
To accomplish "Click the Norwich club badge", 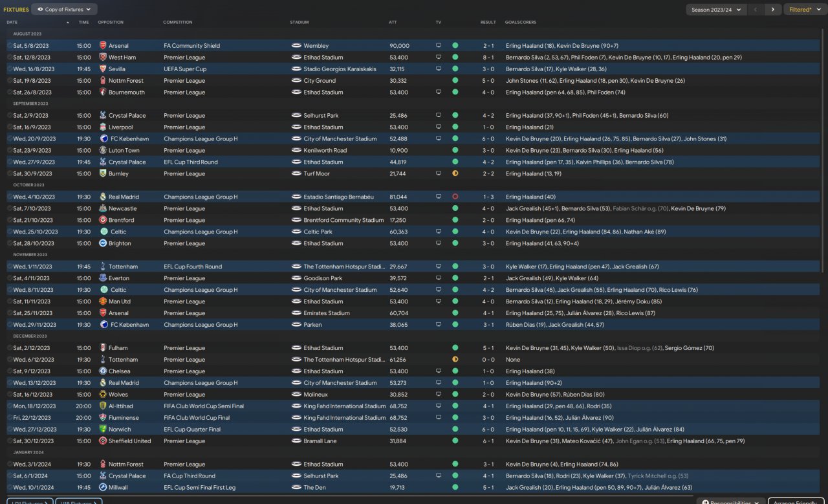I will [103, 430].
